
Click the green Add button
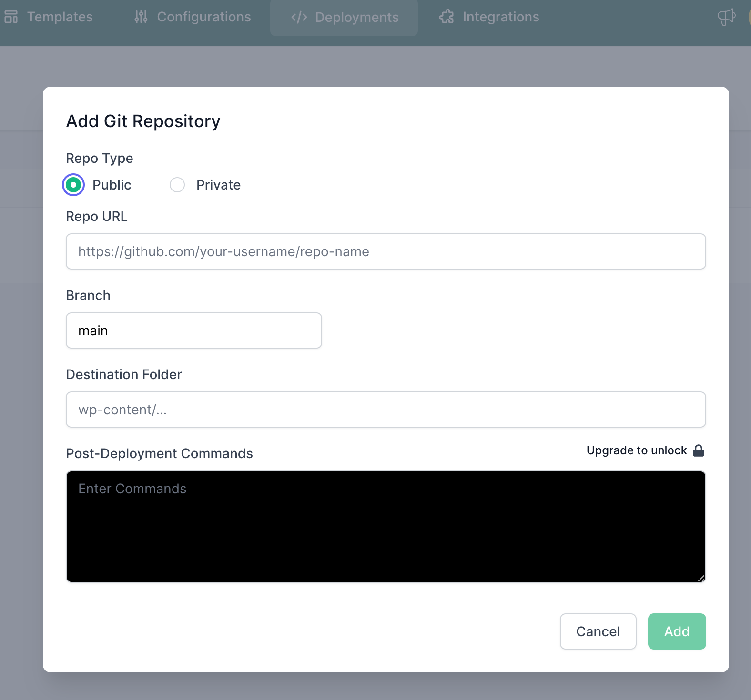[677, 631]
